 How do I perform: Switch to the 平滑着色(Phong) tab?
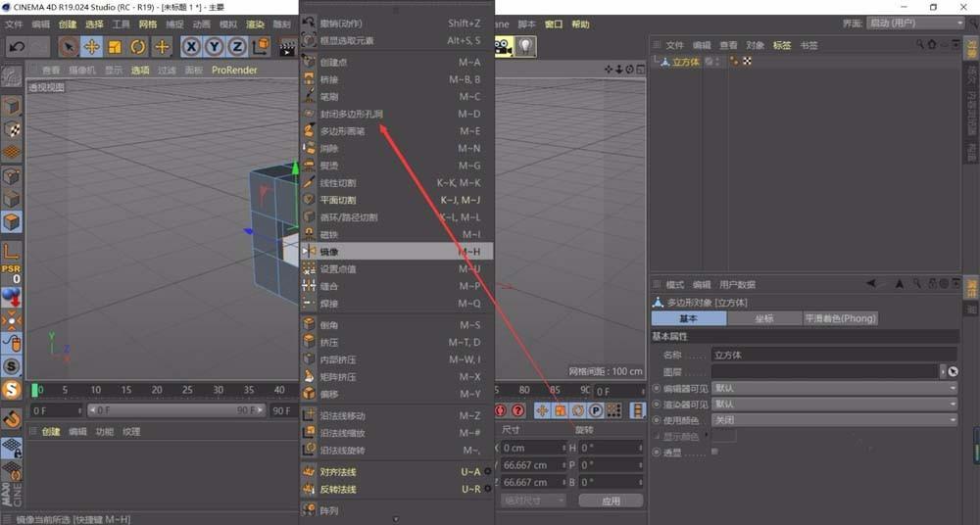coord(841,318)
